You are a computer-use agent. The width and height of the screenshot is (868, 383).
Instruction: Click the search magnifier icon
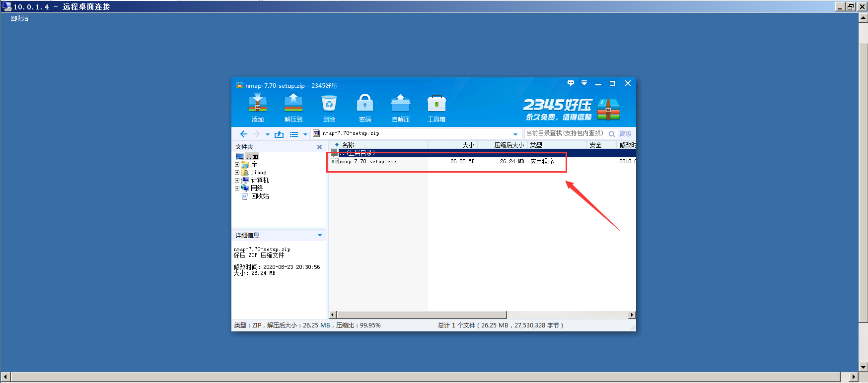click(612, 134)
